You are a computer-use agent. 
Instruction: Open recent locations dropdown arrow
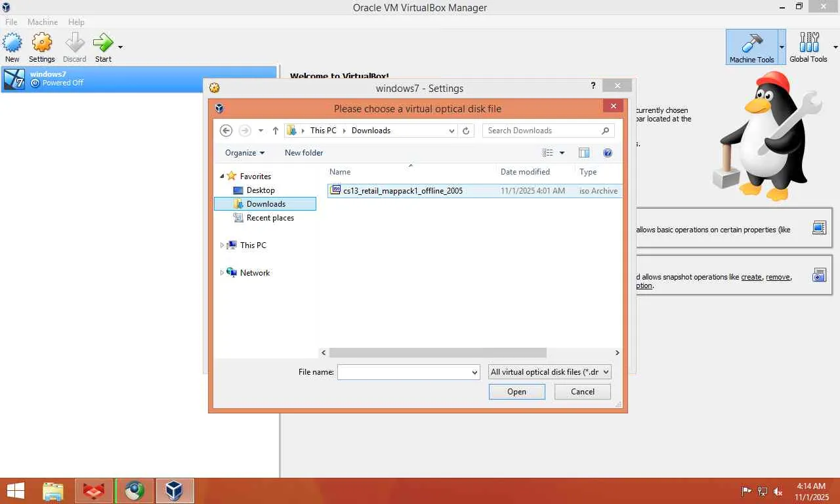point(261,131)
